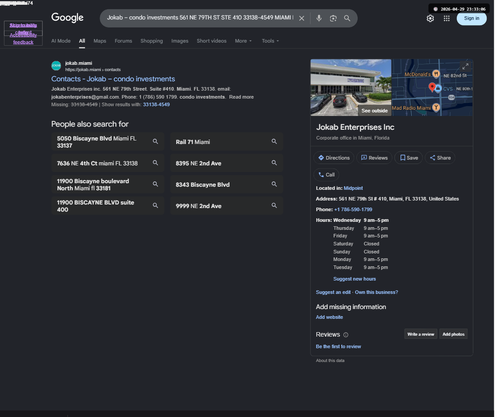
Task: Open search by image camera icon
Action: (333, 18)
